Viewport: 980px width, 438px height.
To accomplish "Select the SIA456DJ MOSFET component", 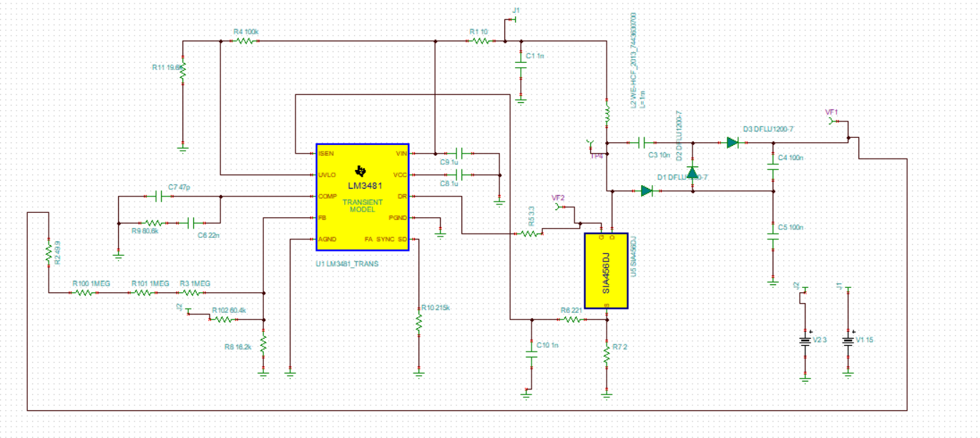I will (606, 271).
